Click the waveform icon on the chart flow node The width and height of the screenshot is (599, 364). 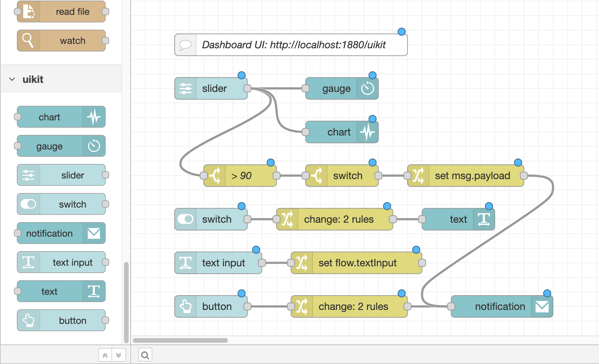pyautogui.click(x=368, y=132)
